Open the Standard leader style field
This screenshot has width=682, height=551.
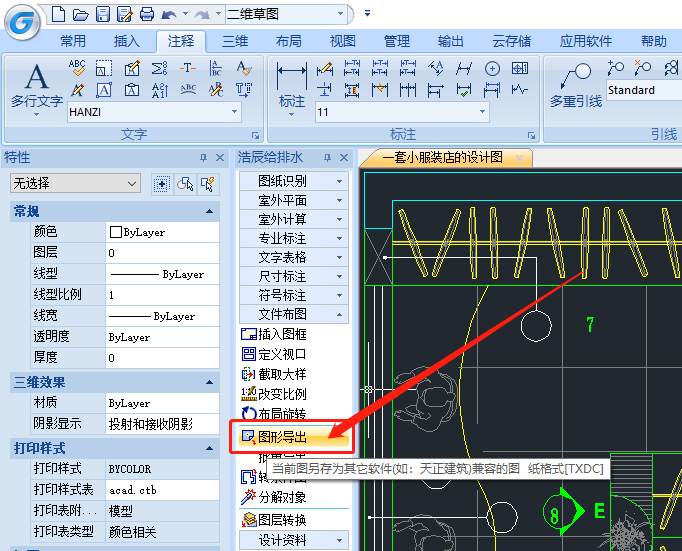644,90
